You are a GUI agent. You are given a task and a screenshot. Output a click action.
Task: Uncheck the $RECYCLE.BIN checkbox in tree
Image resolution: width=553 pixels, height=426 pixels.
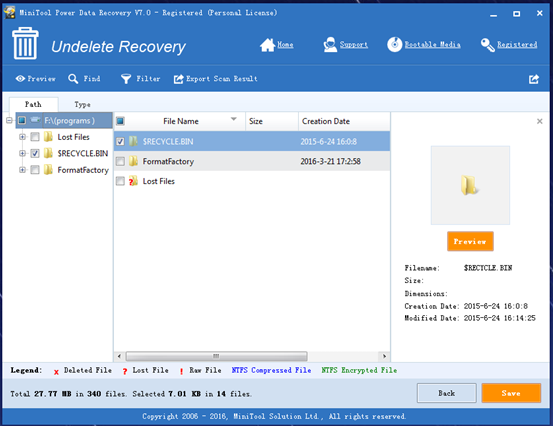point(35,153)
